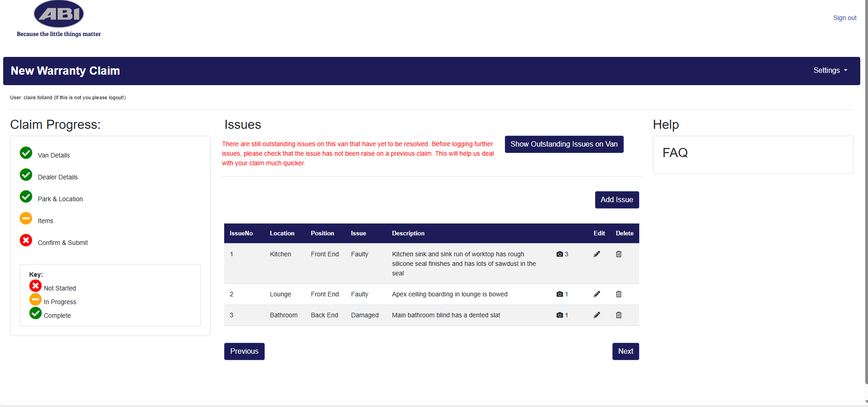
Task: Click green check icon beside Dealer Details
Action: pyautogui.click(x=26, y=175)
